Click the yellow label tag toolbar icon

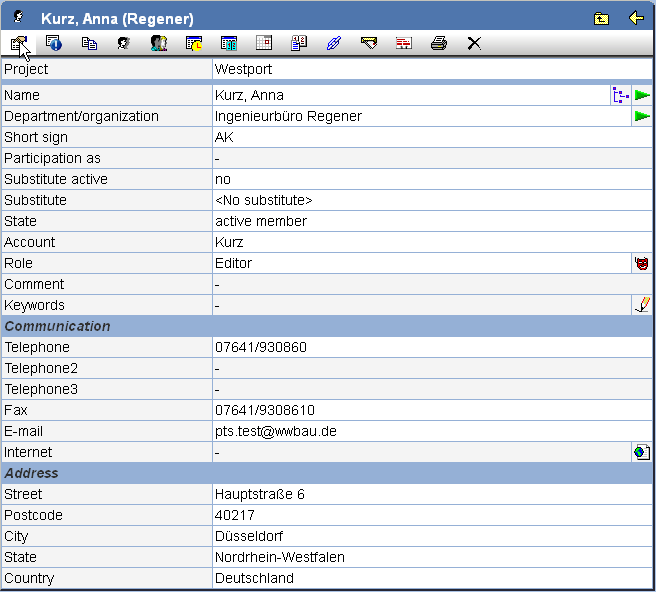[x=369, y=43]
